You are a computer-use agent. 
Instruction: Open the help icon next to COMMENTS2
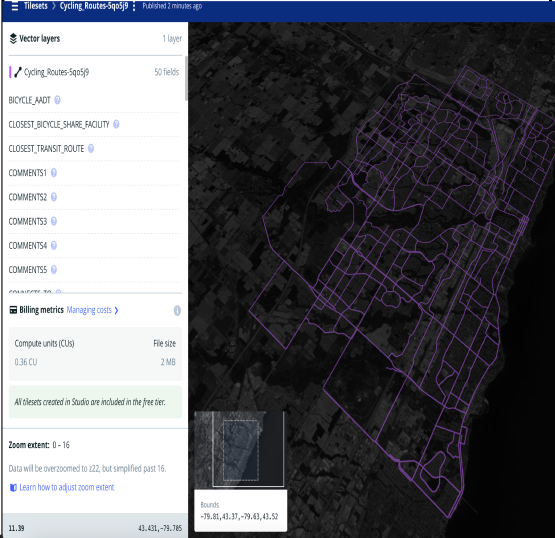(x=54, y=197)
